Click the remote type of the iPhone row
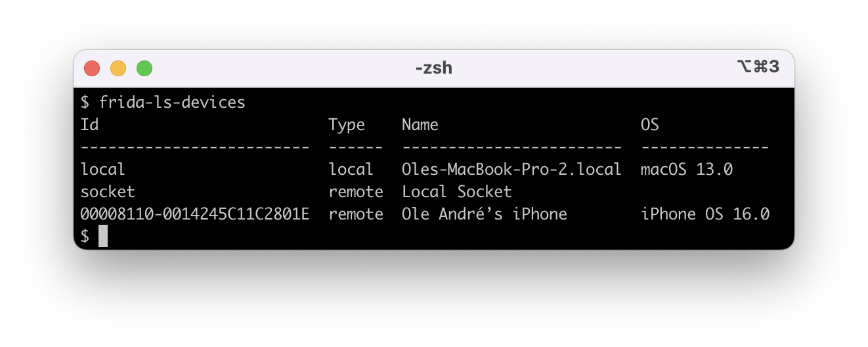Viewport: 868px width, 347px height. [356, 214]
